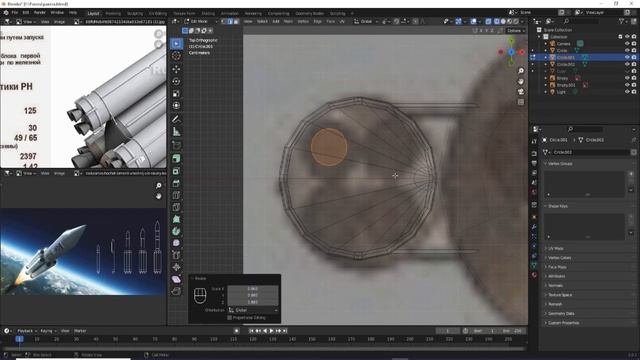Switch to orthographic/perspective via grid icon
The image size is (640, 360).
click(521, 102)
